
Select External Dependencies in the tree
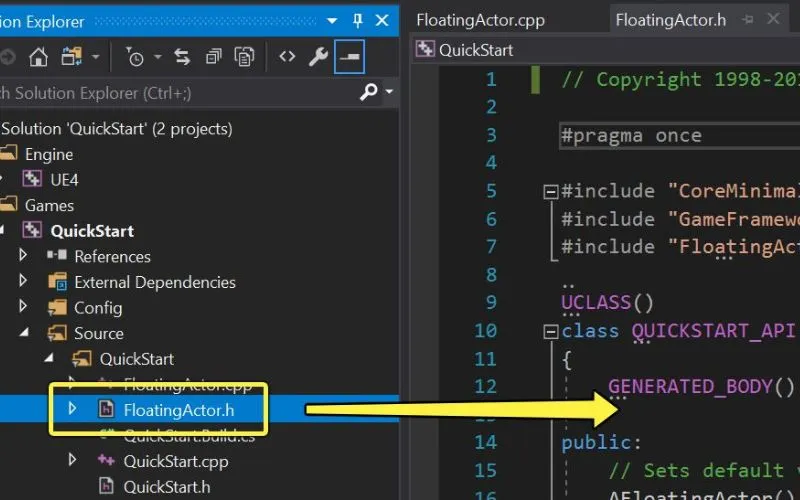[x=155, y=282]
